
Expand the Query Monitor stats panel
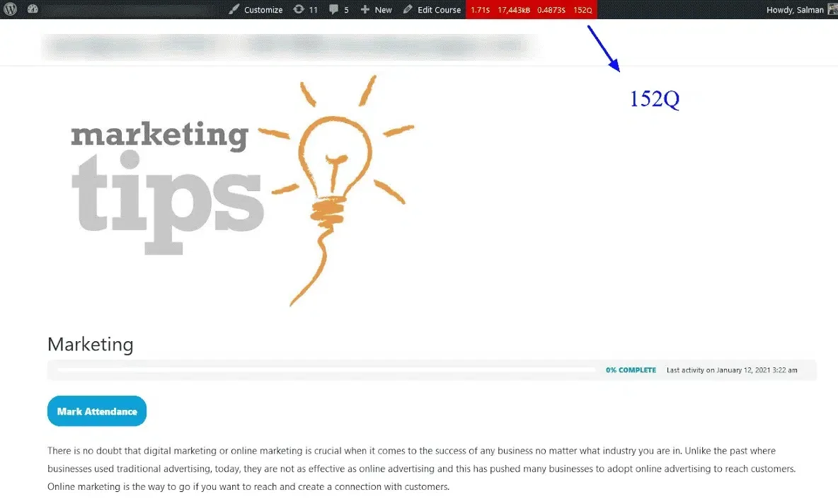pyautogui.click(x=532, y=9)
